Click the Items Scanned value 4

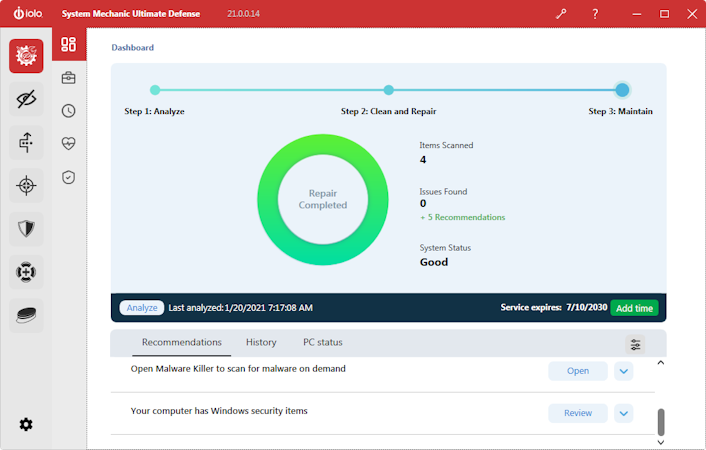[423, 159]
